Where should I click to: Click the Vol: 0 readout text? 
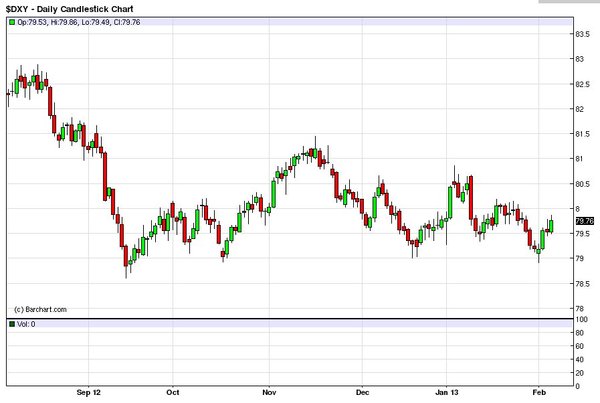28,324
